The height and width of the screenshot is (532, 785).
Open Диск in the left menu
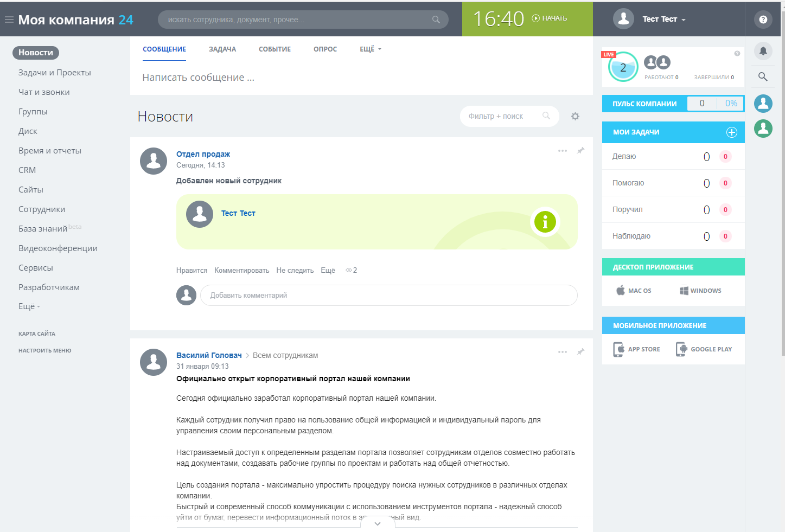click(28, 131)
